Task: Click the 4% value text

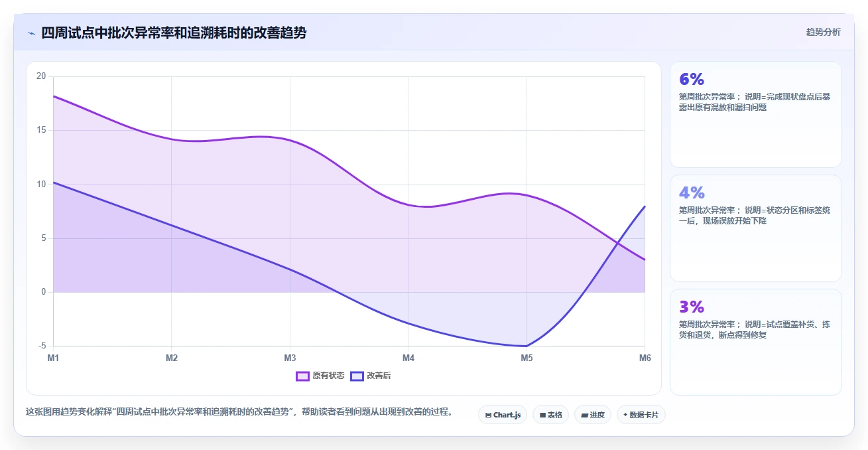Action: (692, 192)
